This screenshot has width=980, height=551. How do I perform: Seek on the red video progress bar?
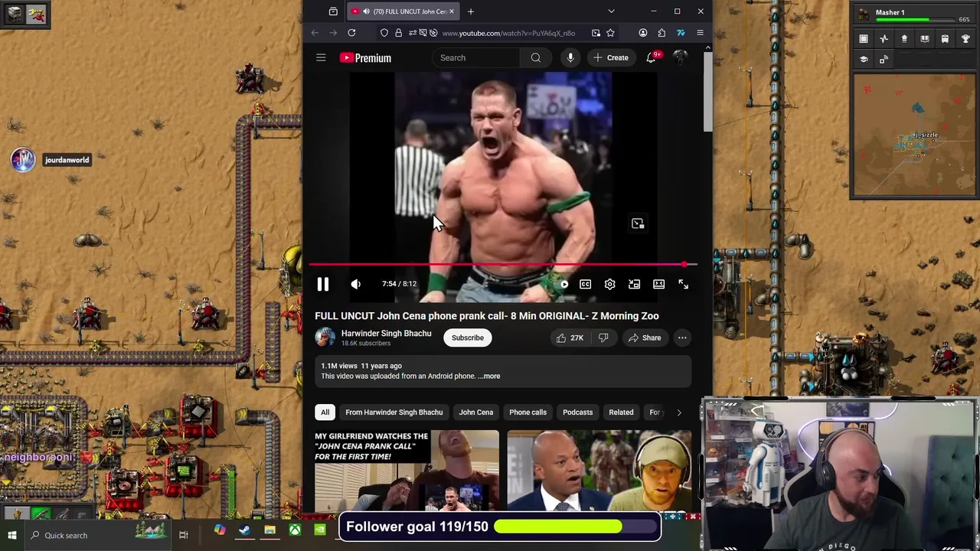coord(503,265)
